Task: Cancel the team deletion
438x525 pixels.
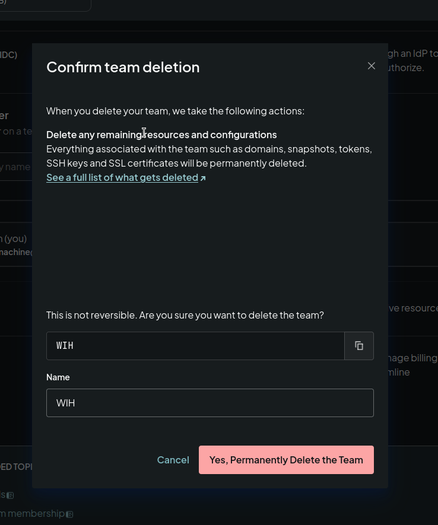Action: click(x=173, y=460)
